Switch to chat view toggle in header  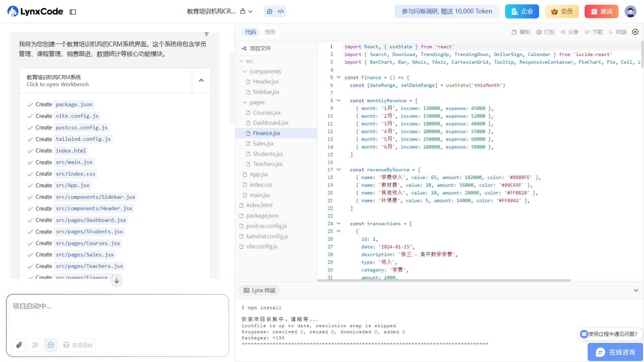(x=270, y=11)
